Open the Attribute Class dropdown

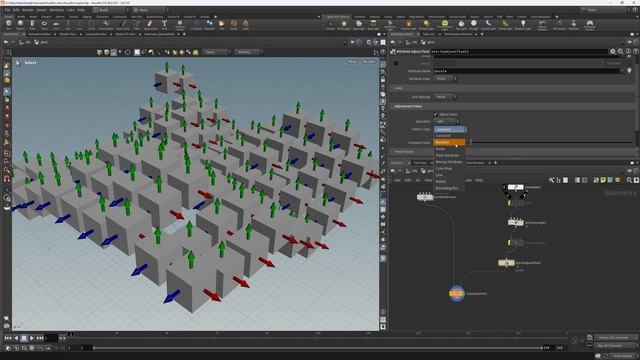(445, 79)
